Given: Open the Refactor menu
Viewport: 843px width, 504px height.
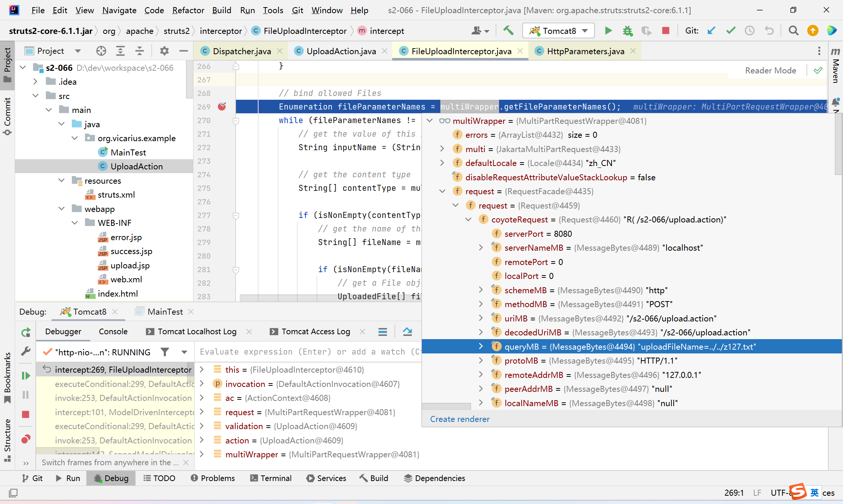Looking at the screenshot, I should point(188,10).
